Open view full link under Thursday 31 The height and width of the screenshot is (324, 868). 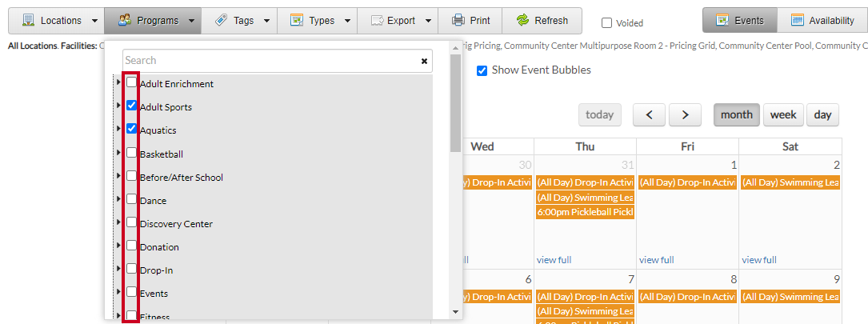[x=554, y=260]
